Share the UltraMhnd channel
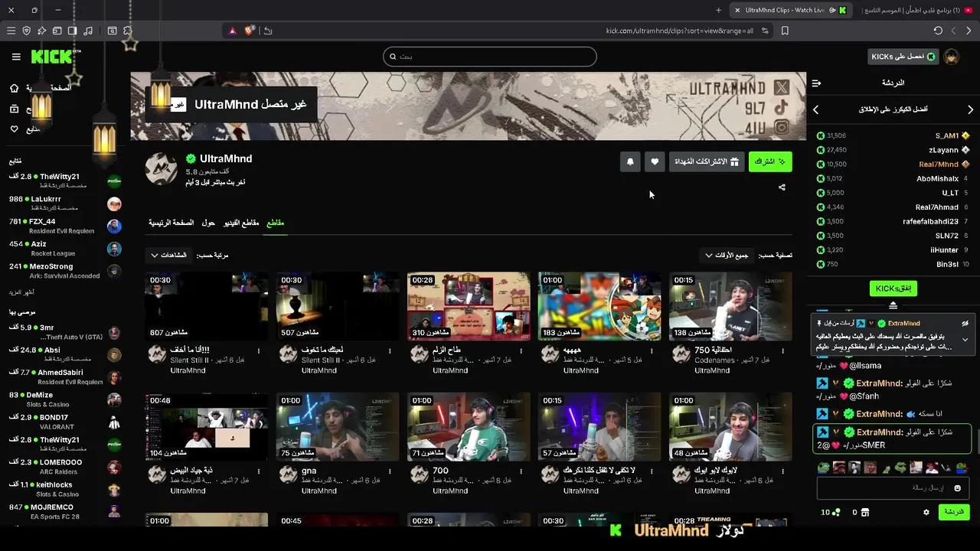This screenshot has width=980, height=551. (x=782, y=187)
